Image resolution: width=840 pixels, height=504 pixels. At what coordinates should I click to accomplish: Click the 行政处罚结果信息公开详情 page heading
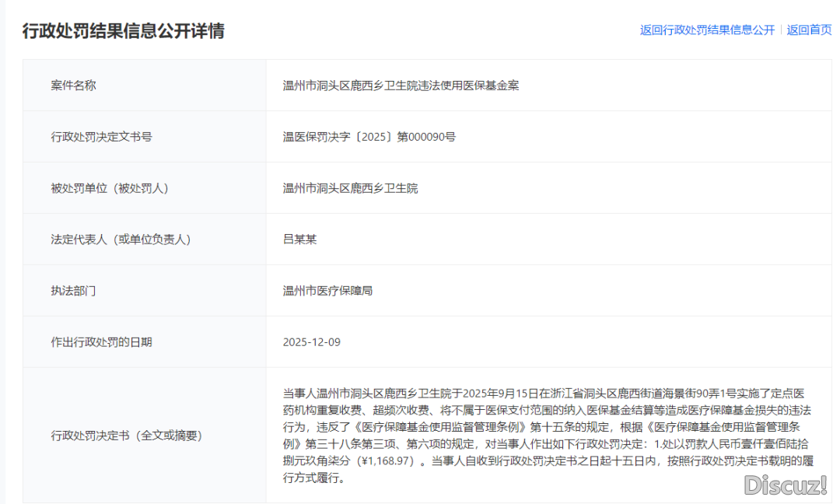[123, 31]
